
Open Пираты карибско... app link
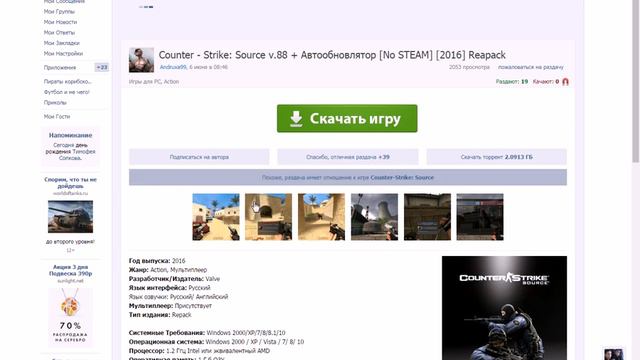point(68,82)
